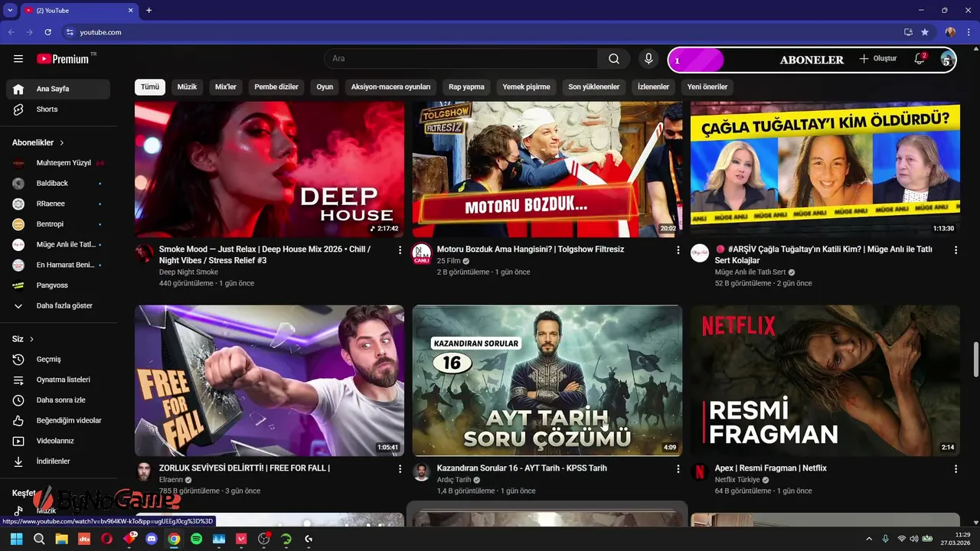Click Deep Night Smoke channel avatar
This screenshot has height=551, width=980.
tap(144, 253)
